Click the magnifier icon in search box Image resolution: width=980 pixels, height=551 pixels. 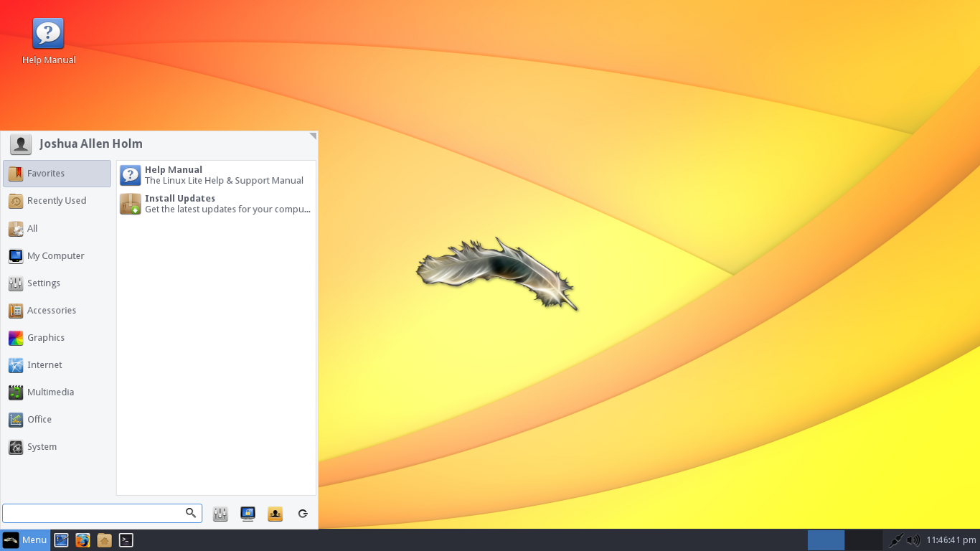(191, 513)
